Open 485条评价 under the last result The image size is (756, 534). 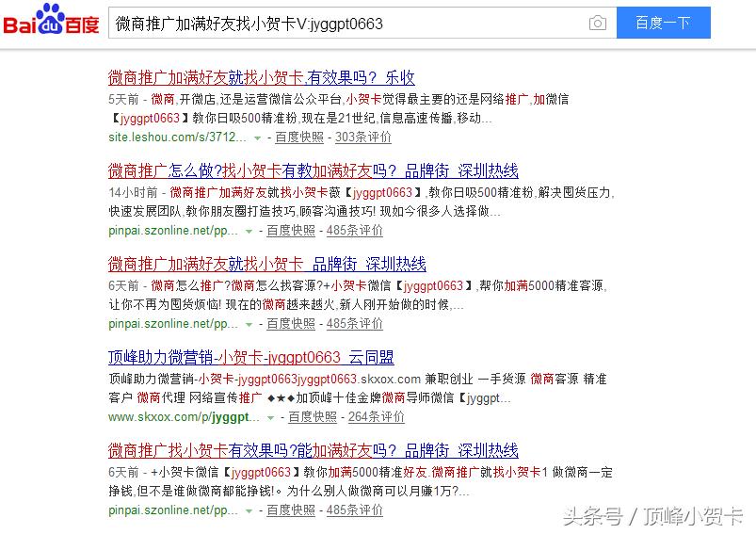(354, 510)
